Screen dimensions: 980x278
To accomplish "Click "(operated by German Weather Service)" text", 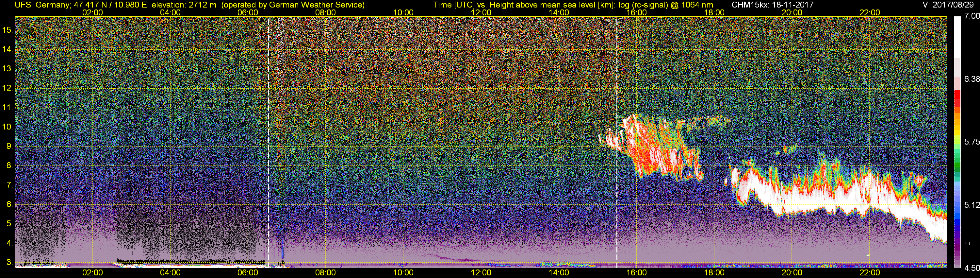I will (x=293, y=5).
